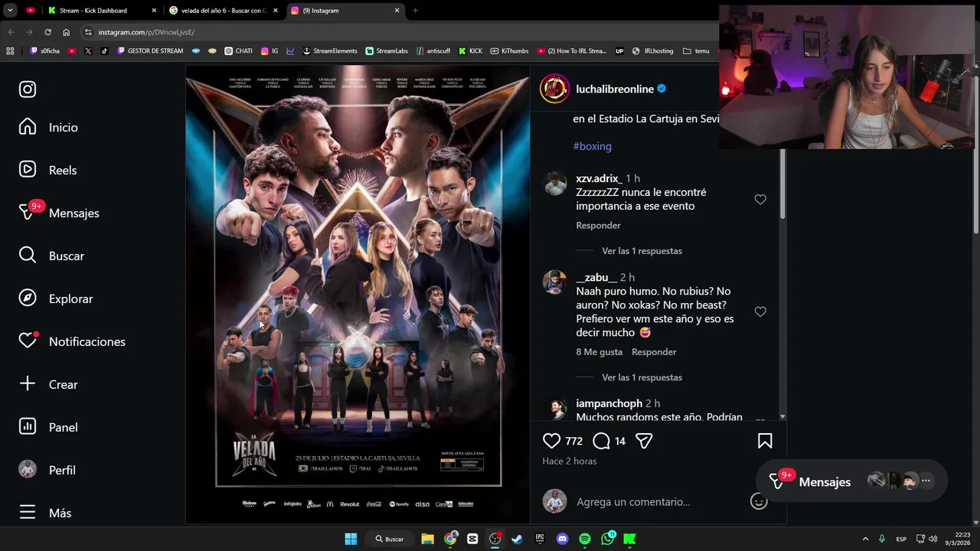Reply to xzv.adrix_ comment
The width and height of the screenshot is (980, 551).
[x=598, y=225]
